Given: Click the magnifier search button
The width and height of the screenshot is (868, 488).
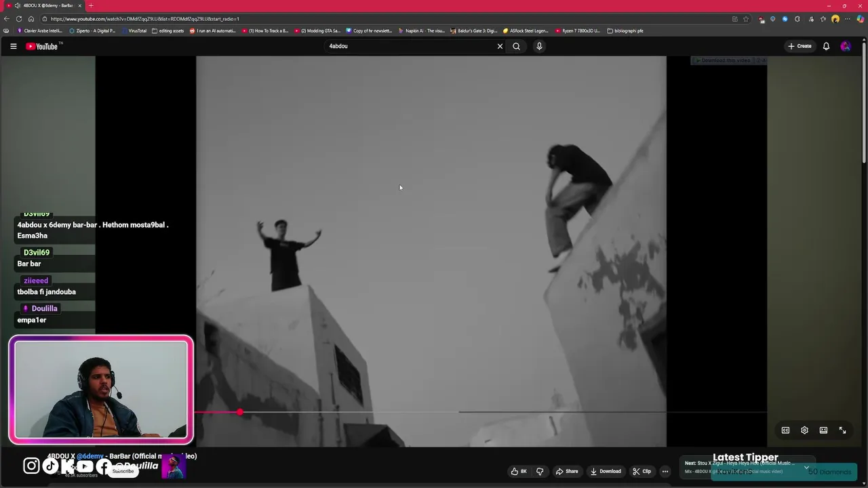Looking at the screenshot, I should click(x=516, y=46).
